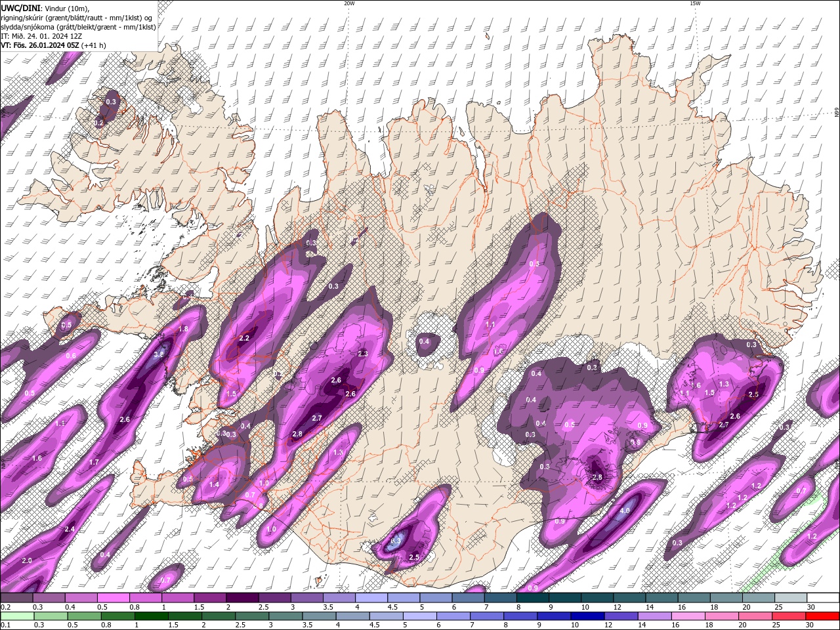Image resolution: width=840 pixels, height=630 pixels.
Task: Select the royal blue swatch between 8 and 9 in the rain scale
Action: click(520, 616)
